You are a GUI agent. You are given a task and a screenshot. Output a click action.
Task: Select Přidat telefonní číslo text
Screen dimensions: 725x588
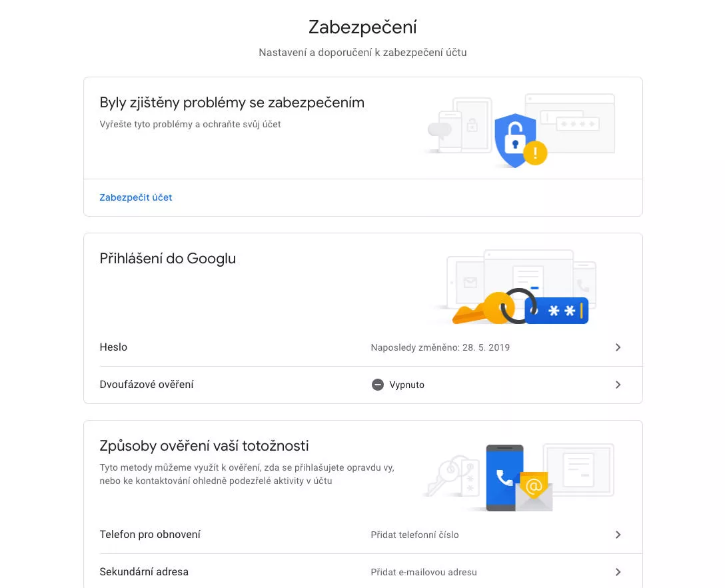pyautogui.click(x=414, y=535)
